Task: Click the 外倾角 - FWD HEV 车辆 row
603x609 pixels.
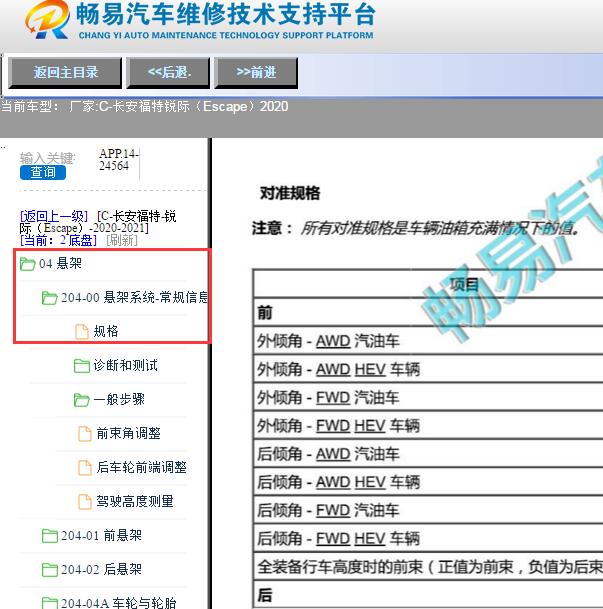Action: point(428,426)
